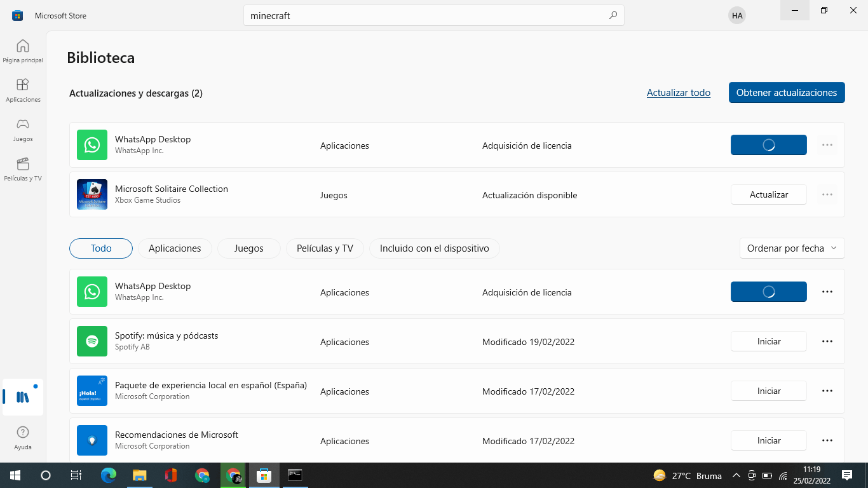Open Windows Start menu
868x488 pixels.
[15, 475]
